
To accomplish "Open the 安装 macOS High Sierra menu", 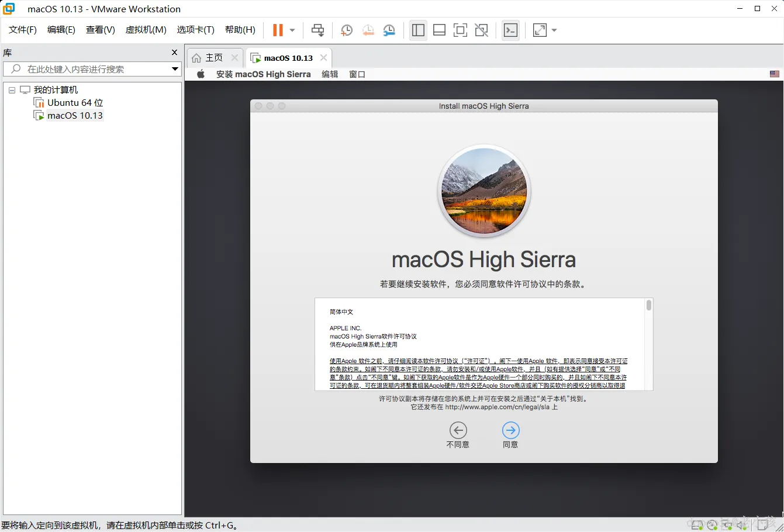I will (263, 74).
